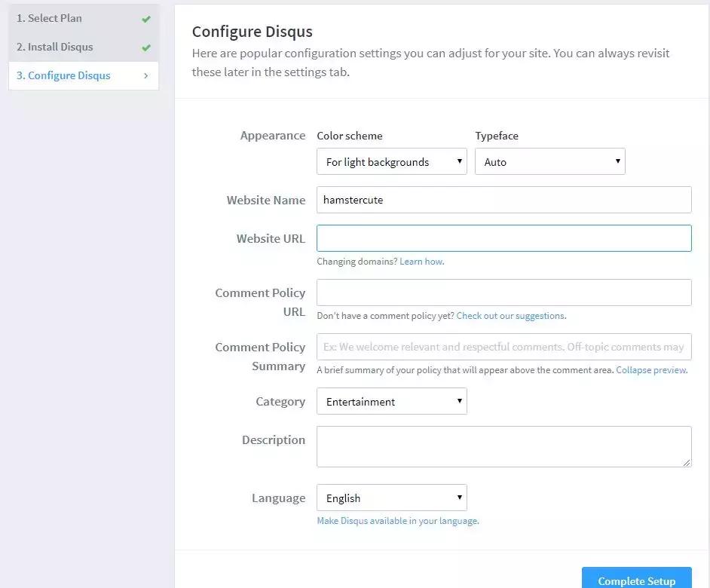Open the Learn how link

(x=421, y=262)
